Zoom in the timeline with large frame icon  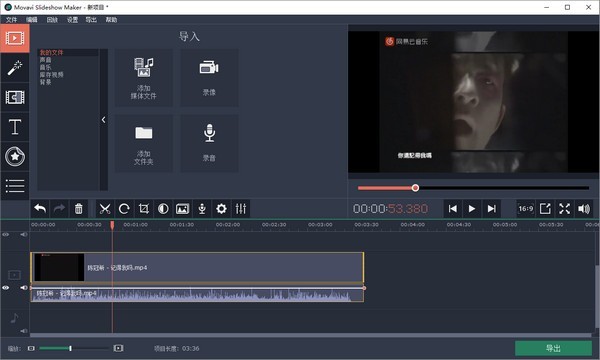(118, 348)
